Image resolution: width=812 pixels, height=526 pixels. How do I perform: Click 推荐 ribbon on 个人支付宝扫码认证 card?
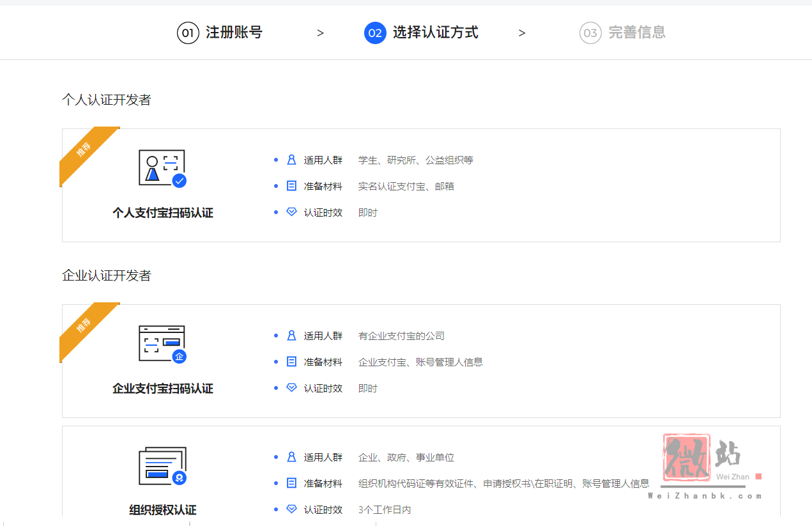click(x=84, y=151)
